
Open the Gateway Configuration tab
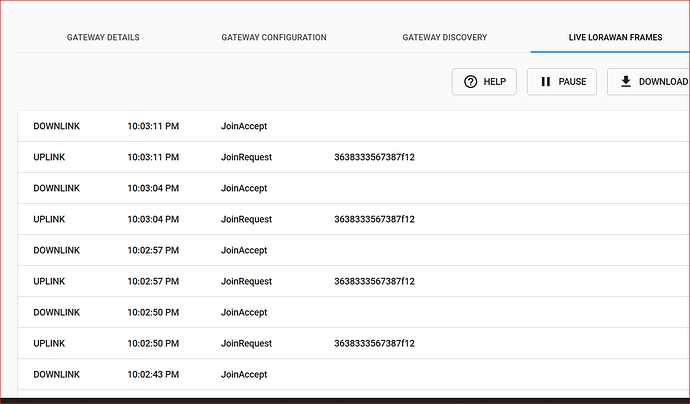coord(274,38)
